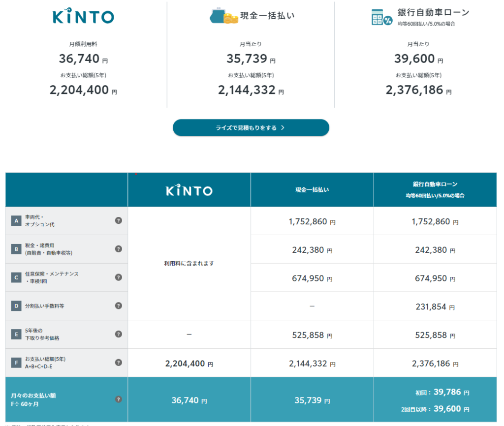Click 税金・諸費用 row label
Image resolution: width=504 pixels, height=426 pixels.
coord(49,249)
